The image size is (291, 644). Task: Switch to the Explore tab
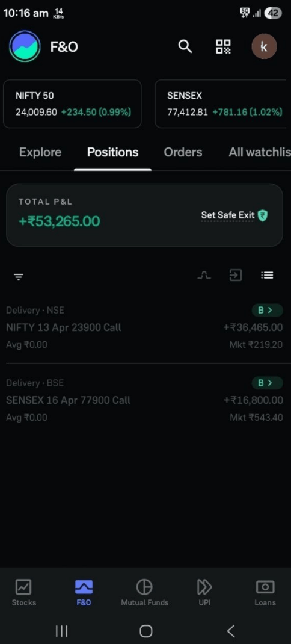(x=40, y=152)
